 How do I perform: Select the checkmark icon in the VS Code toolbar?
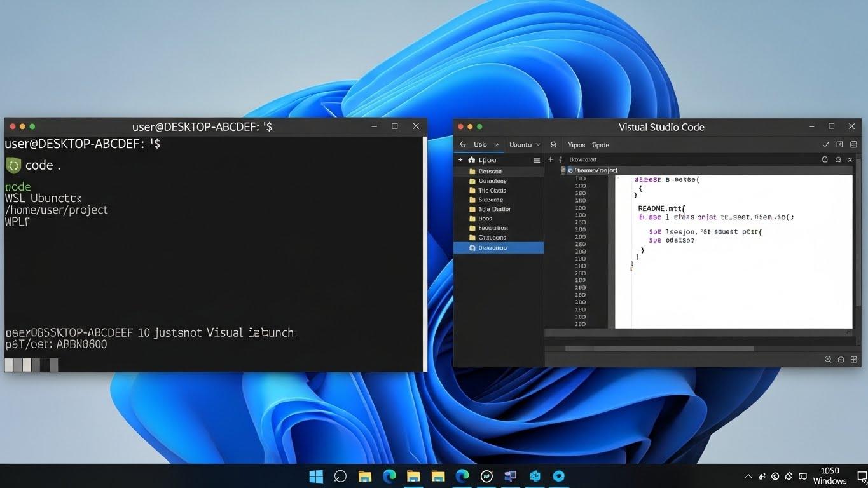825,144
